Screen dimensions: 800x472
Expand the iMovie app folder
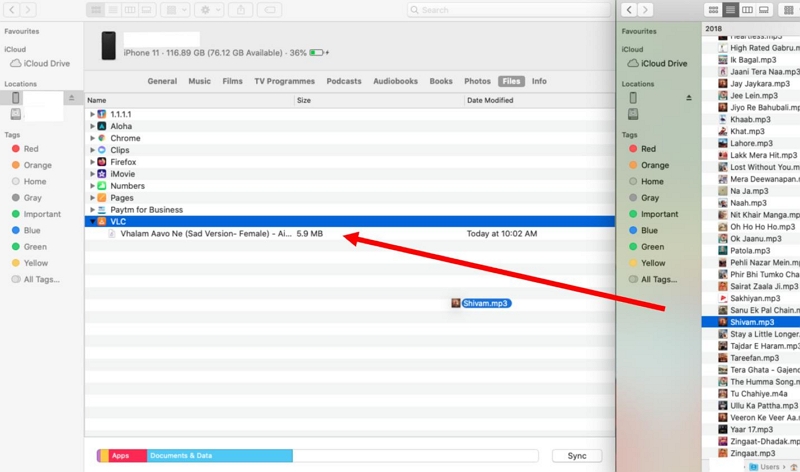(x=92, y=174)
